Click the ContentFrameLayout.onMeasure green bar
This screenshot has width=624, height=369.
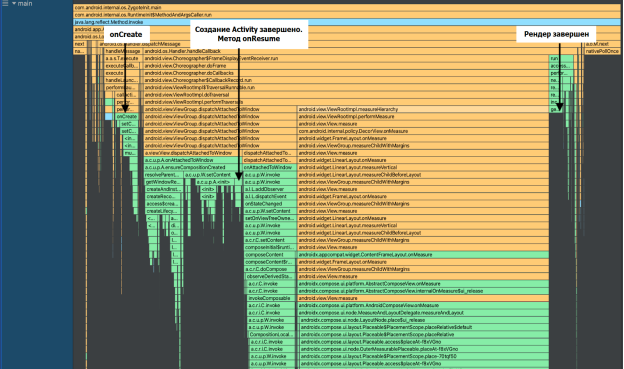pos(423,255)
